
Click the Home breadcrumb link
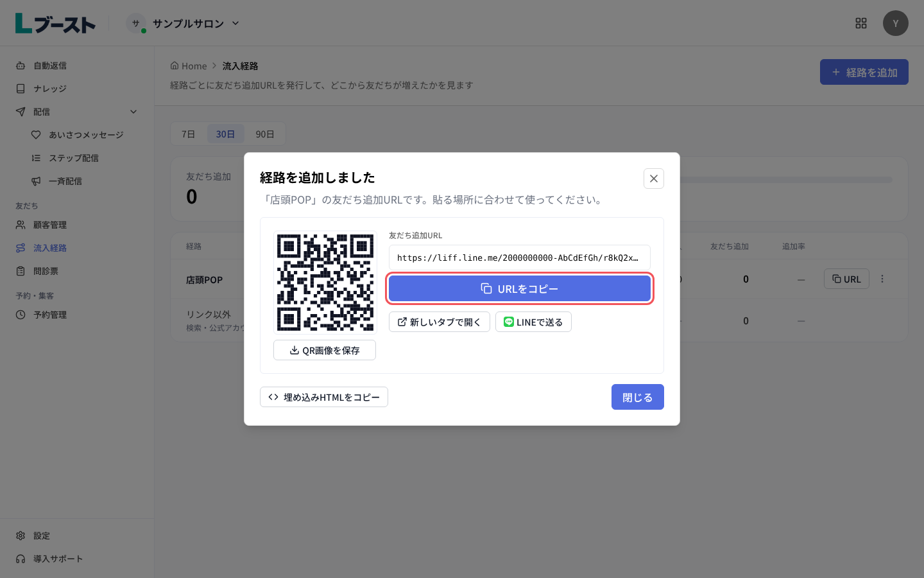[189, 66]
